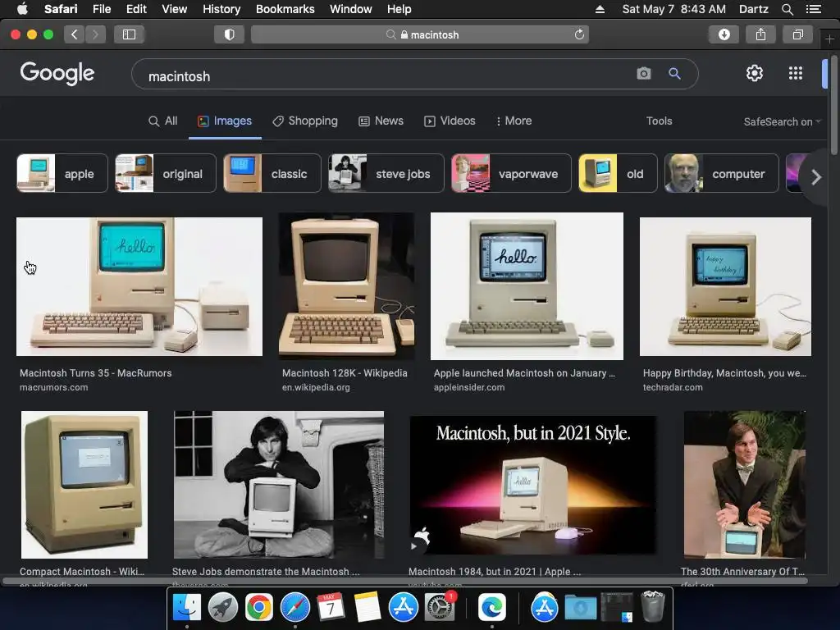Open Macintosh 128K Wikipedia image
The width and height of the screenshot is (840, 630).
pyautogui.click(x=347, y=286)
